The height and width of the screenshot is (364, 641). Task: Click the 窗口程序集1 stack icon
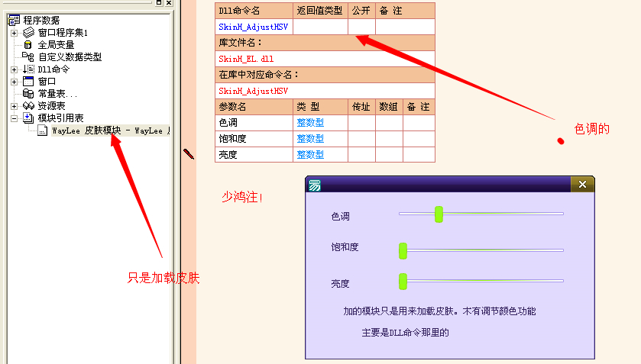(28, 32)
